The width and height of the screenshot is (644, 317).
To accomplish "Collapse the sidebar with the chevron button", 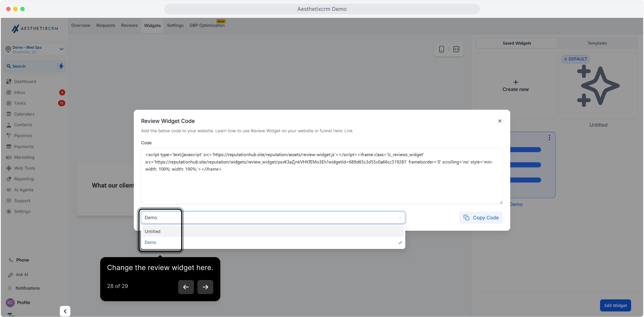I will pyautogui.click(x=65, y=311).
